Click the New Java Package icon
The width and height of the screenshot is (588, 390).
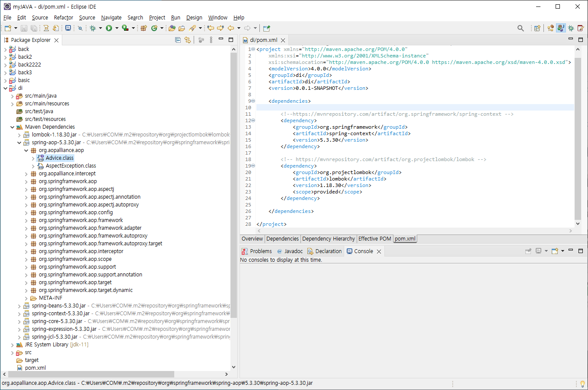coord(144,28)
